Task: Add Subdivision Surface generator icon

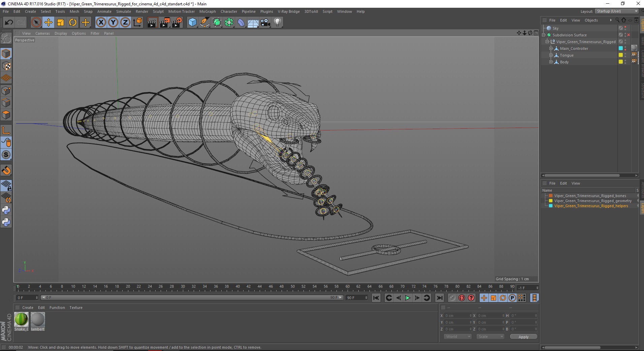Action: [x=217, y=23]
